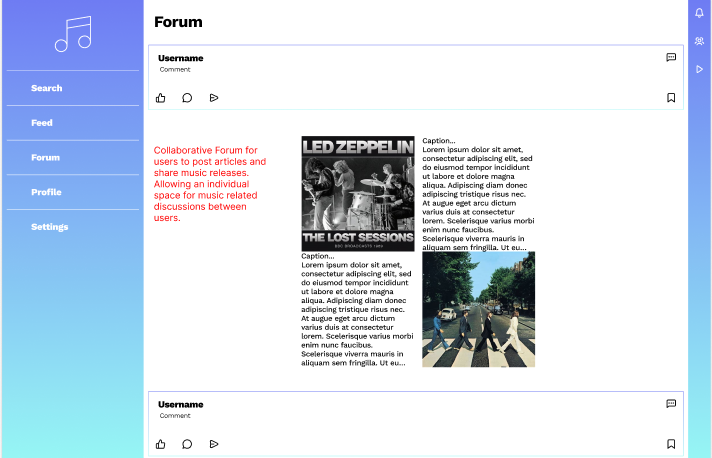
Task: Click the Comment text on second post
Action: (x=175, y=416)
